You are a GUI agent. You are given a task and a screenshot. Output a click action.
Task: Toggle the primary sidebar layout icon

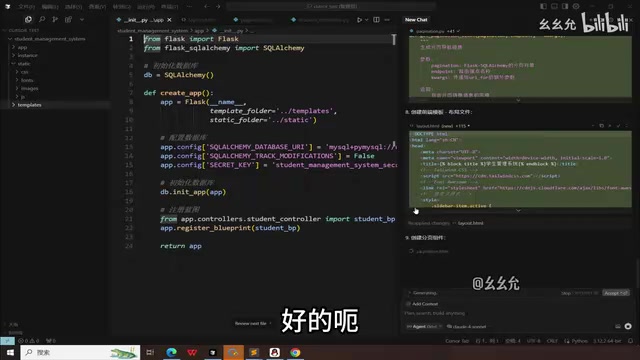543,7
